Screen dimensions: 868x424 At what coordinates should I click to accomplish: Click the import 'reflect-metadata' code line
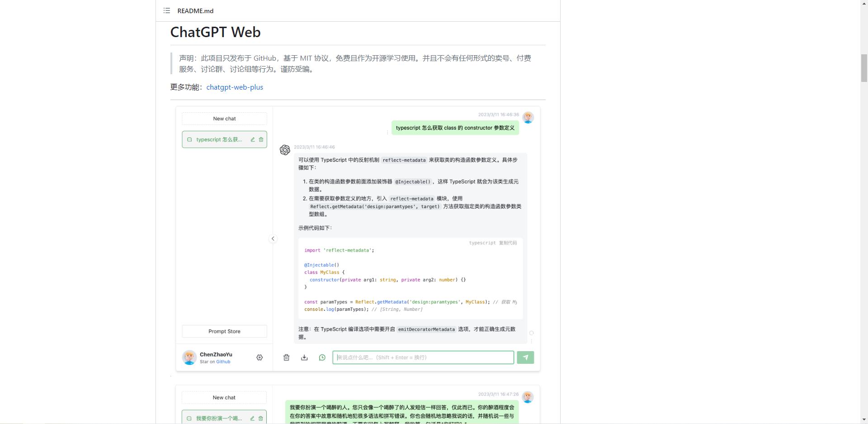coord(339,250)
